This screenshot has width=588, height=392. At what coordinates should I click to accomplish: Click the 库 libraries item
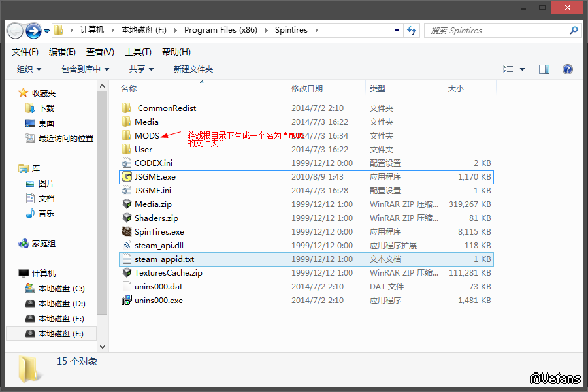pyautogui.click(x=36, y=168)
